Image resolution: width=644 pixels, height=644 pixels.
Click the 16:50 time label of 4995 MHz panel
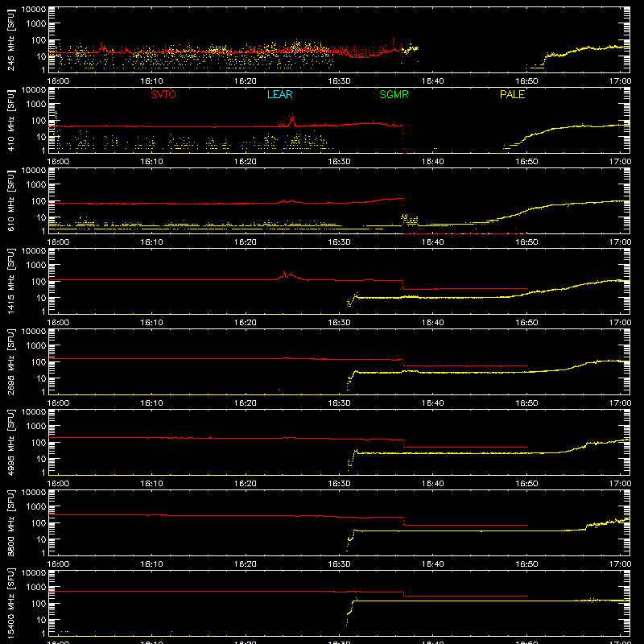[526, 484]
